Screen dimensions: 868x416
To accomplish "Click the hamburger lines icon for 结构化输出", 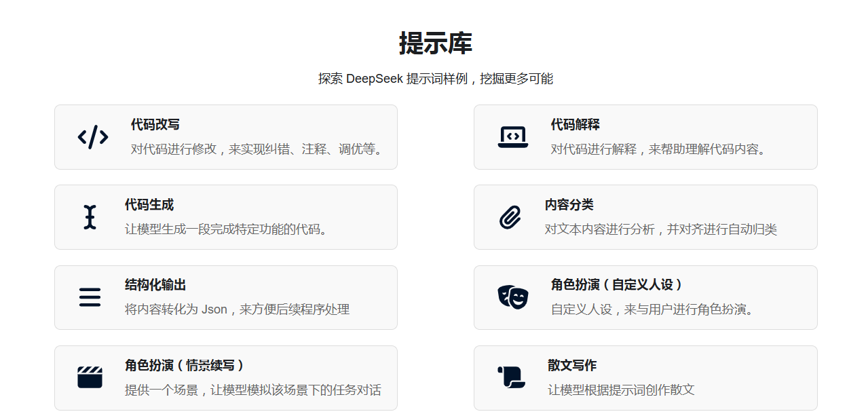I will pos(90,297).
